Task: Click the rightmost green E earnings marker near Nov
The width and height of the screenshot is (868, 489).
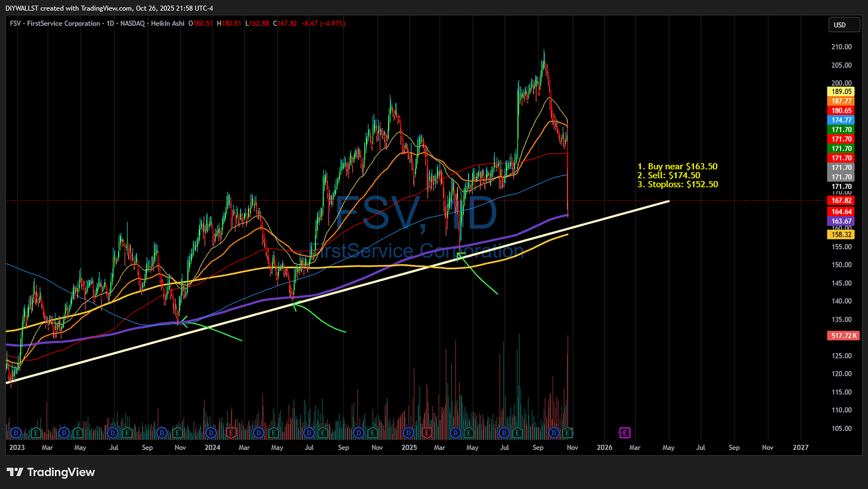Action: pos(567,433)
